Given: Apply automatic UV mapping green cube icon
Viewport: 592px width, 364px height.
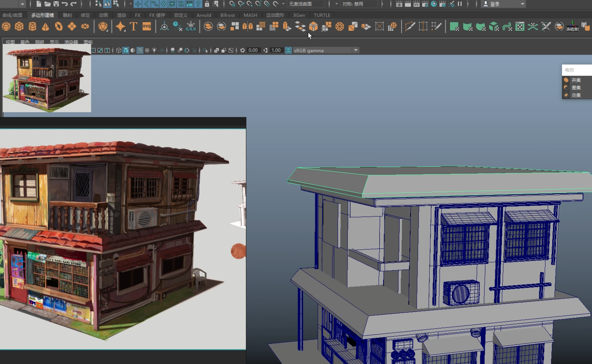Looking at the screenshot, I should (x=494, y=27).
